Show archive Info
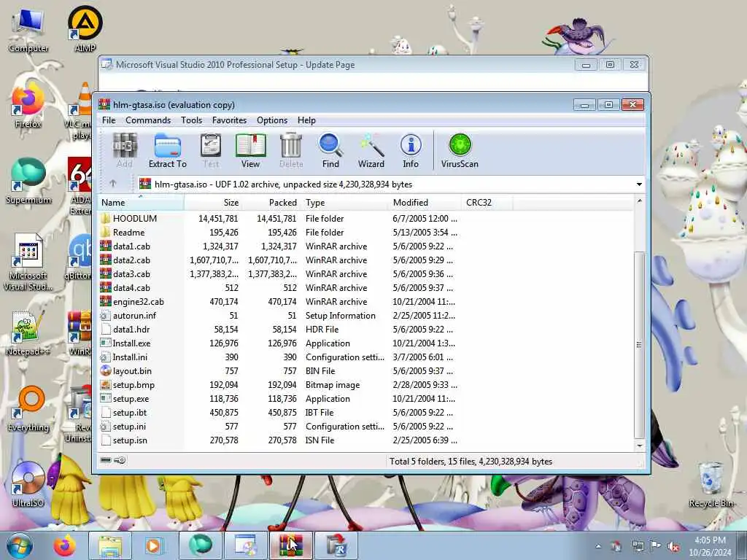 tap(411, 151)
